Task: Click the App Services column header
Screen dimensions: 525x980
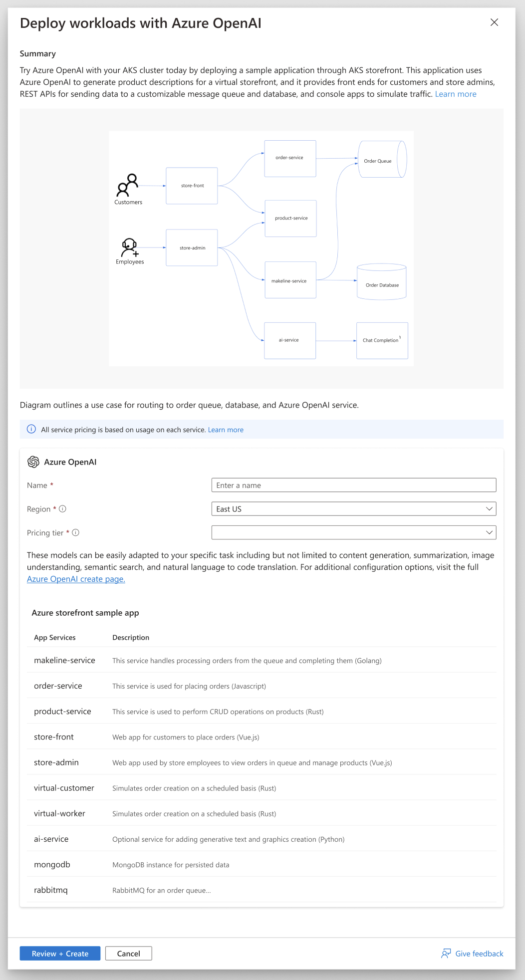Action: click(x=55, y=638)
